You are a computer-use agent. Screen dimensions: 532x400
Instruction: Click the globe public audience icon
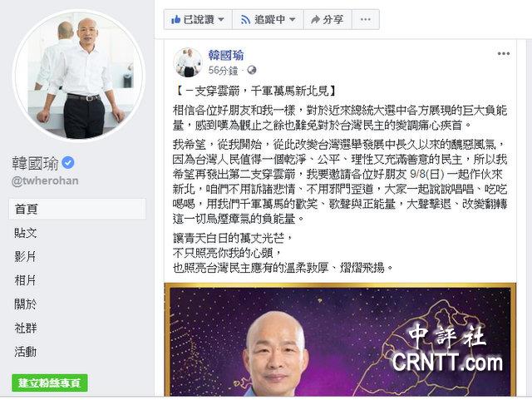pyautogui.click(x=252, y=71)
